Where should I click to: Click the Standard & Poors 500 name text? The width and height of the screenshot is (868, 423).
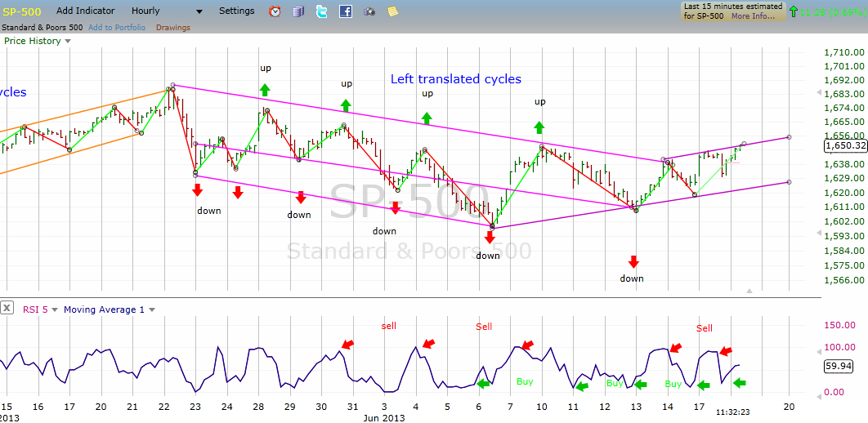(x=43, y=27)
